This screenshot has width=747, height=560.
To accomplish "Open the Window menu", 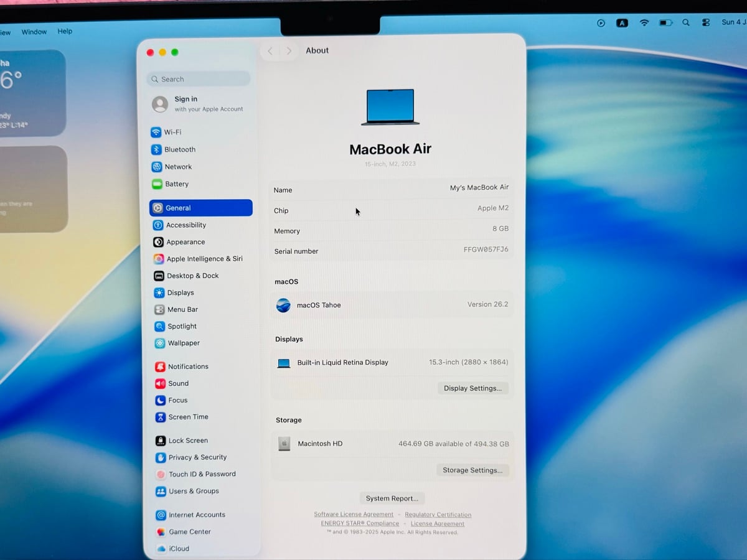I will click(x=34, y=32).
